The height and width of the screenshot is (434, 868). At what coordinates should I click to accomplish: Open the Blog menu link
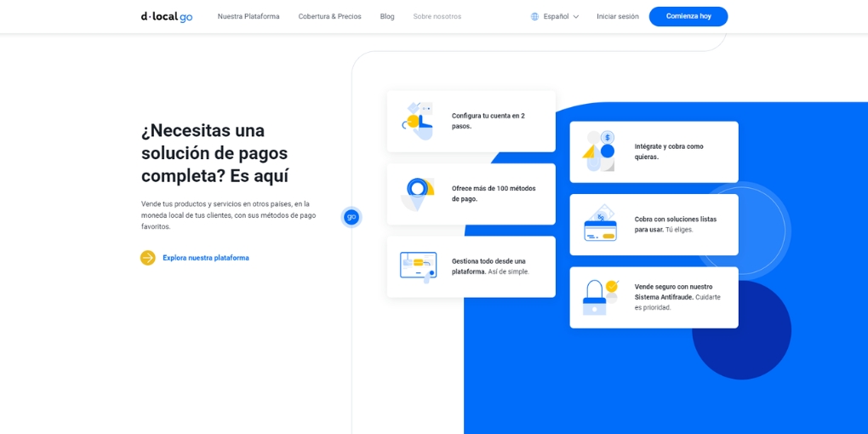(387, 16)
